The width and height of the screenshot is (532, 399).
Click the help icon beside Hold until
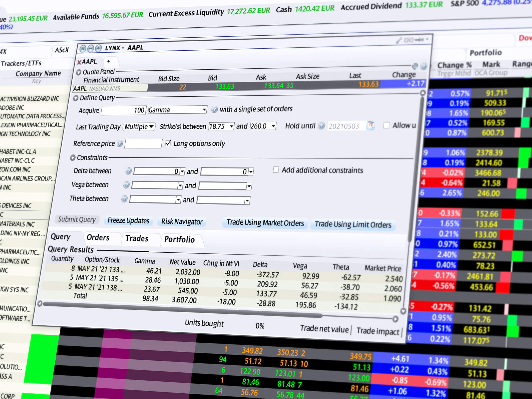point(321,126)
